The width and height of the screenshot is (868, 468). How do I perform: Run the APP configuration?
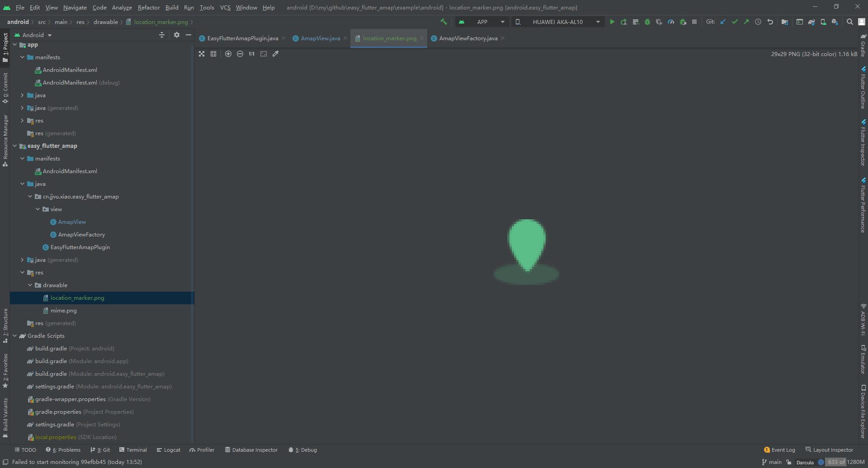pyautogui.click(x=612, y=22)
